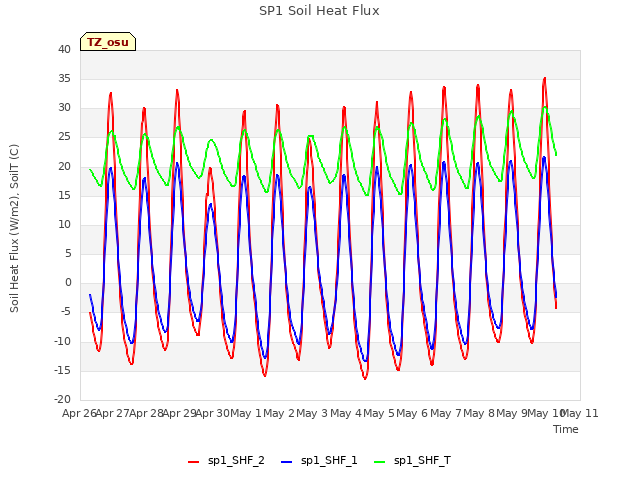Click the blue sp1_SHF_1 legend swatch

[x=287, y=462]
